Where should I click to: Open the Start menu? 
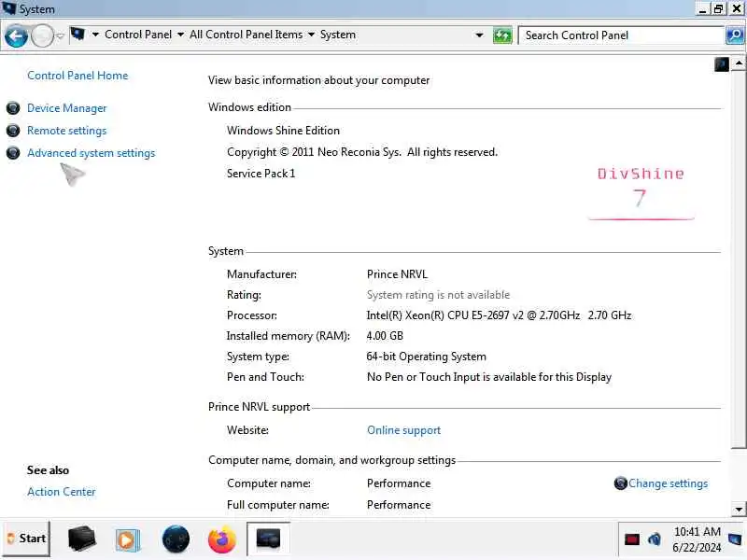pyautogui.click(x=26, y=539)
